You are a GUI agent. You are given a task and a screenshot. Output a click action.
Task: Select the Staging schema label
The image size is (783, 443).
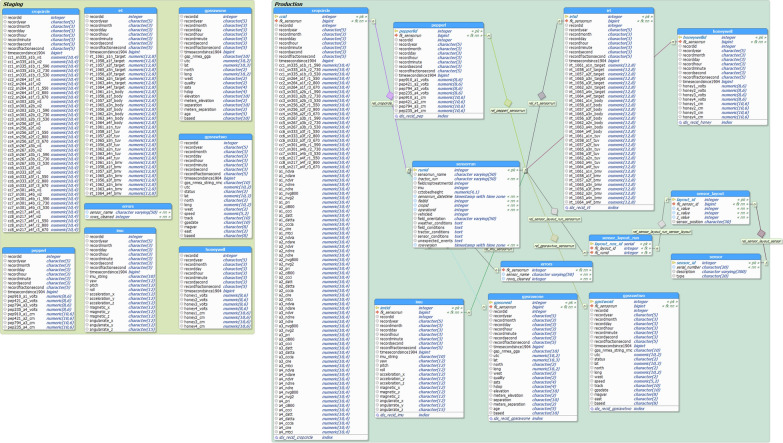click(x=15, y=5)
